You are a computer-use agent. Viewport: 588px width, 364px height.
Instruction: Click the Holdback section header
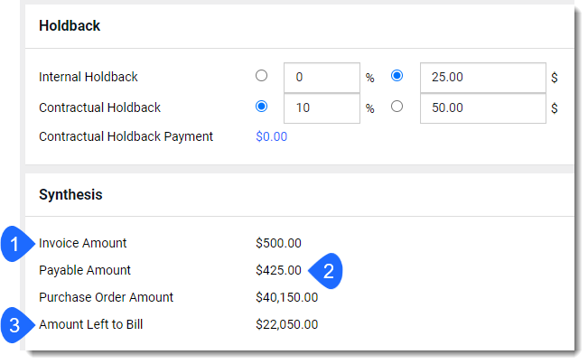pos(70,26)
